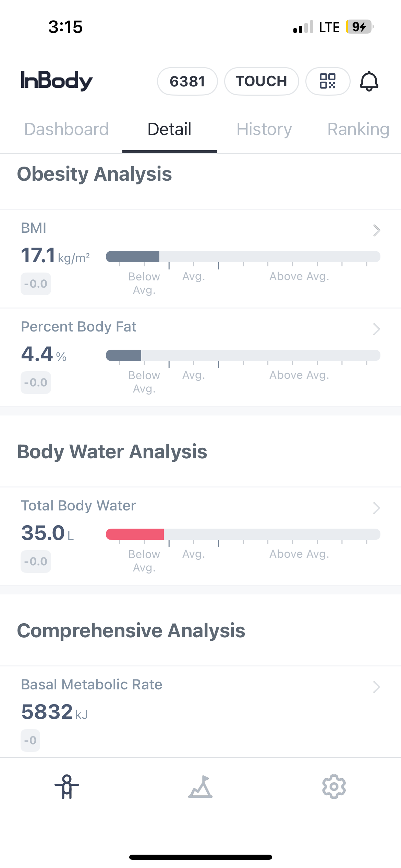Switch to the History tab

point(264,129)
